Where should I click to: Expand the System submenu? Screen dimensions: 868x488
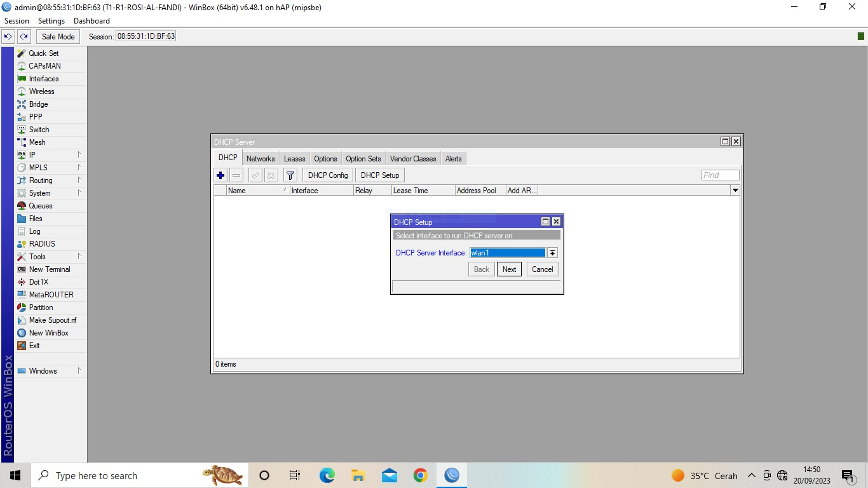click(x=79, y=193)
